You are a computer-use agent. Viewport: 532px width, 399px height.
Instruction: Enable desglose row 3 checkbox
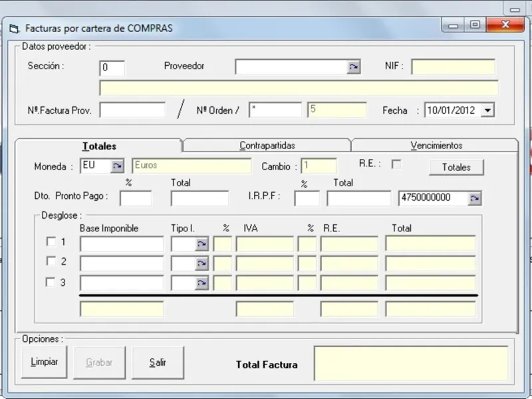(51, 282)
